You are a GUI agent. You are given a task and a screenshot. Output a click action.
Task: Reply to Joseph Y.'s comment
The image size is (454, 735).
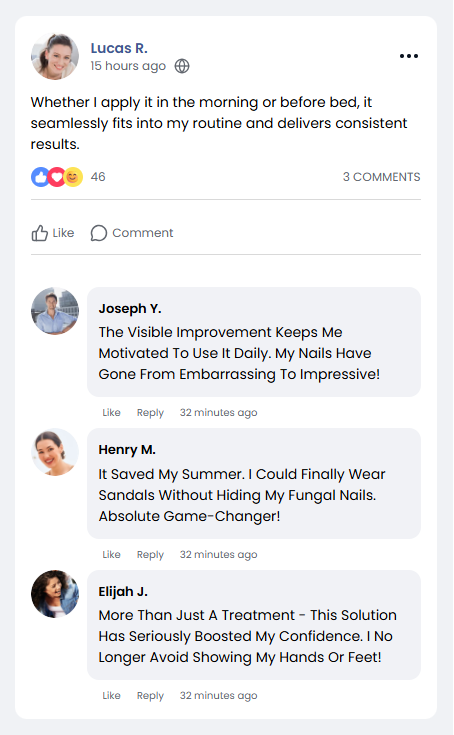coord(150,412)
